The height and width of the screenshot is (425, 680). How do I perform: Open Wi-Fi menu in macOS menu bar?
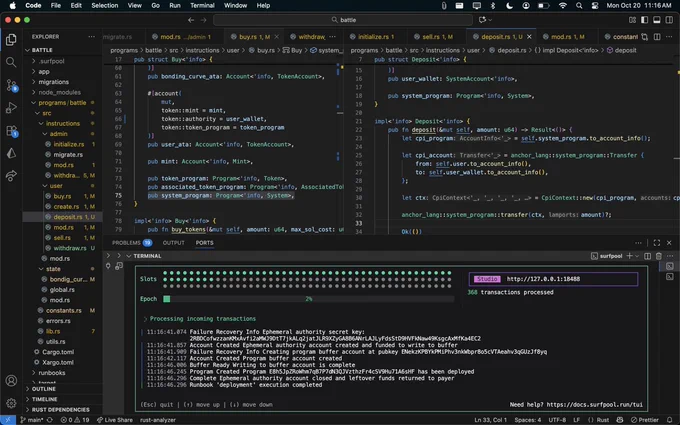[x=562, y=6]
